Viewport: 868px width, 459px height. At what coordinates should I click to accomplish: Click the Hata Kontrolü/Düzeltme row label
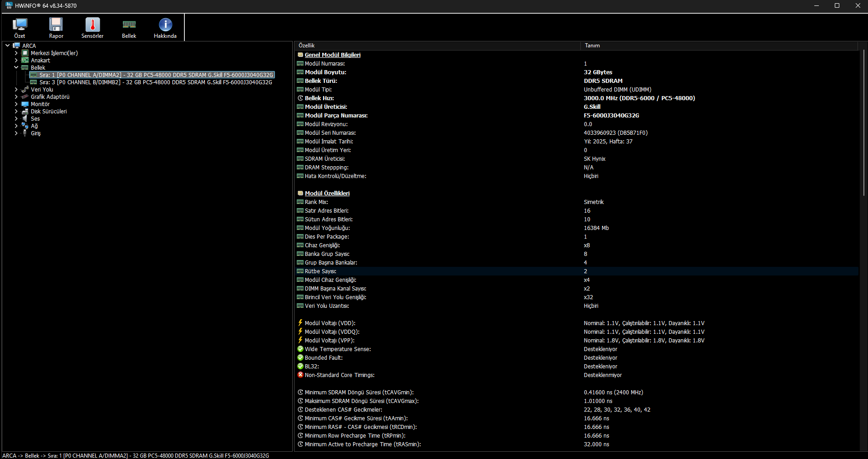(x=335, y=176)
